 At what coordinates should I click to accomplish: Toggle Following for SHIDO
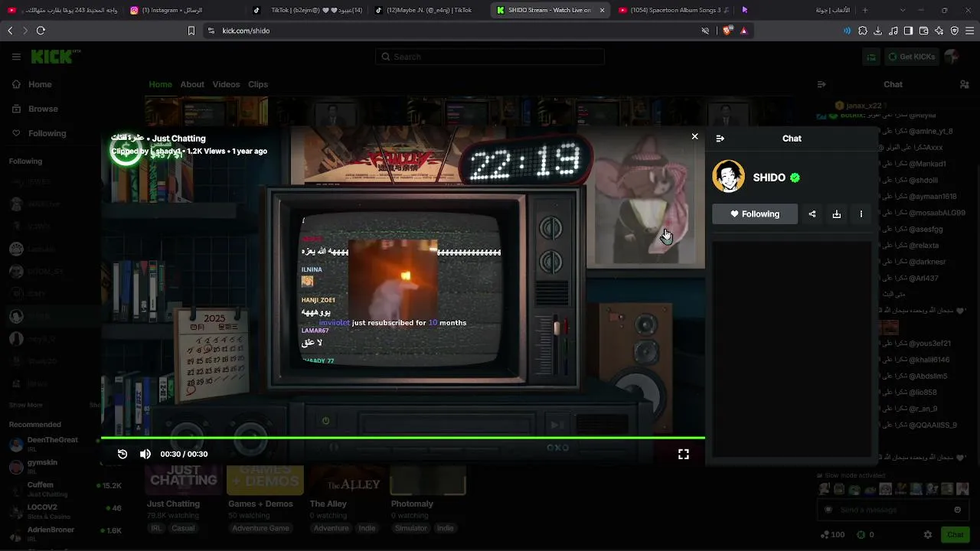[755, 214]
